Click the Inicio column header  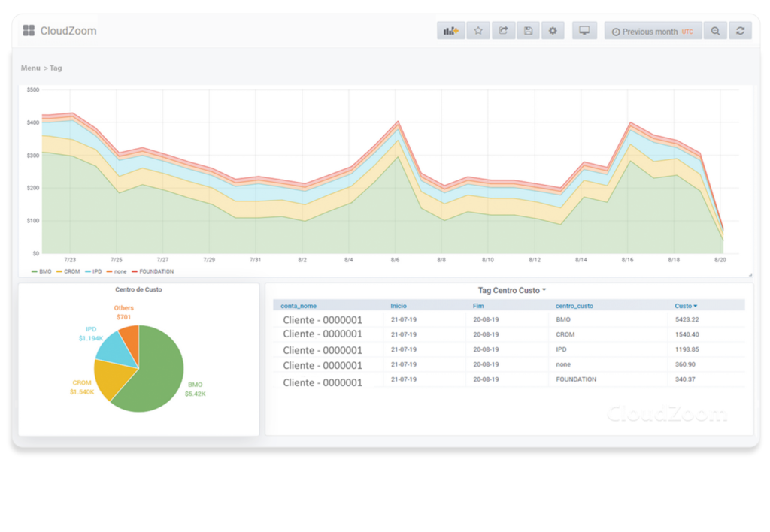[x=398, y=305]
